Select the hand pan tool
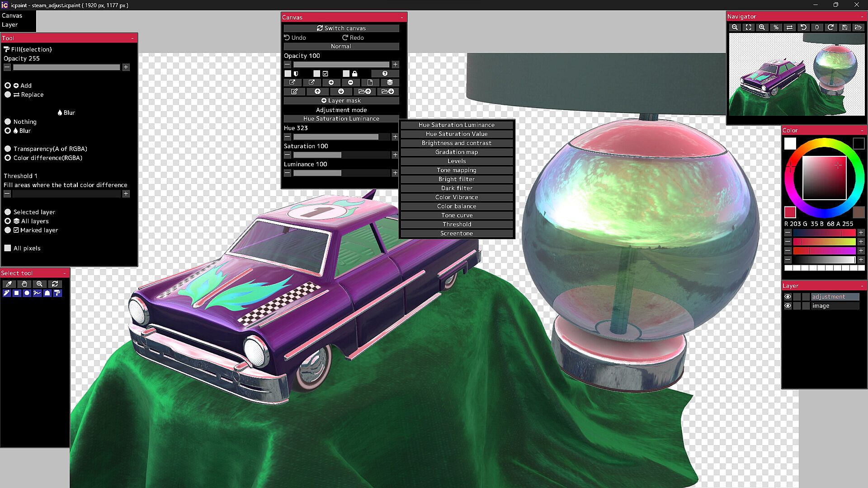Viewport: 868px width, 488px height. (x=24, y=284)
